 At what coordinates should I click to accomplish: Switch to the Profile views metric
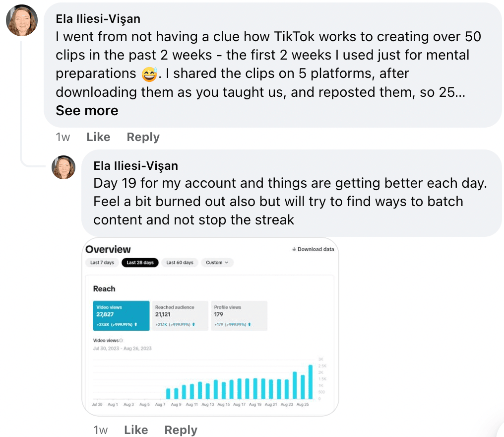[239, 316]
